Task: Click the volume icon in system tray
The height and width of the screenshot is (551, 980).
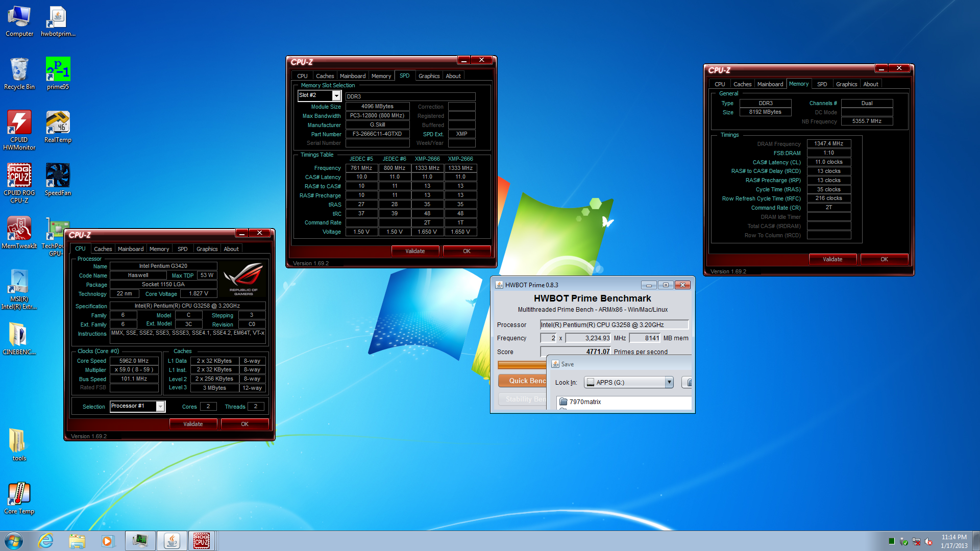Action: (929, 541)
